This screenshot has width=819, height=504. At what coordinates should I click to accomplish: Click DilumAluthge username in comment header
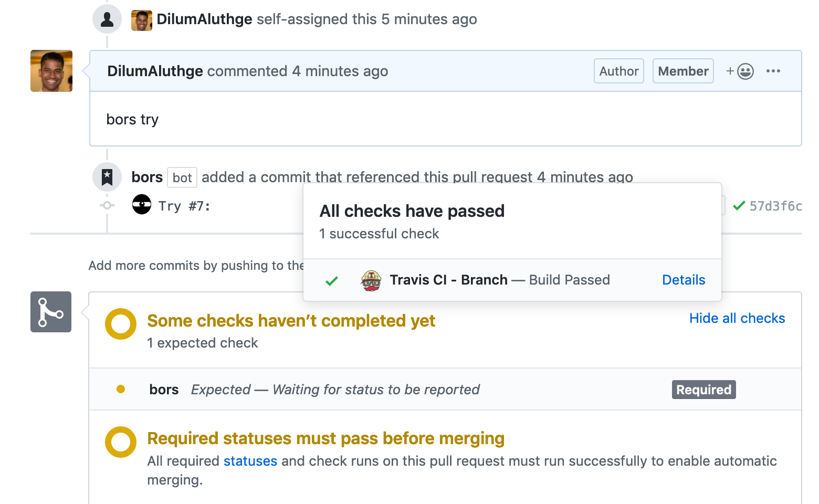(155, 71)
